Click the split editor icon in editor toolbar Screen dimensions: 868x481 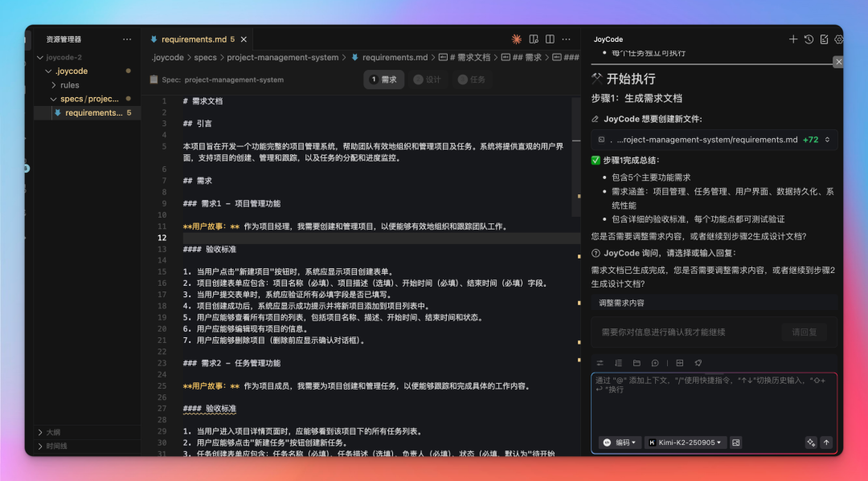[550, 39]
